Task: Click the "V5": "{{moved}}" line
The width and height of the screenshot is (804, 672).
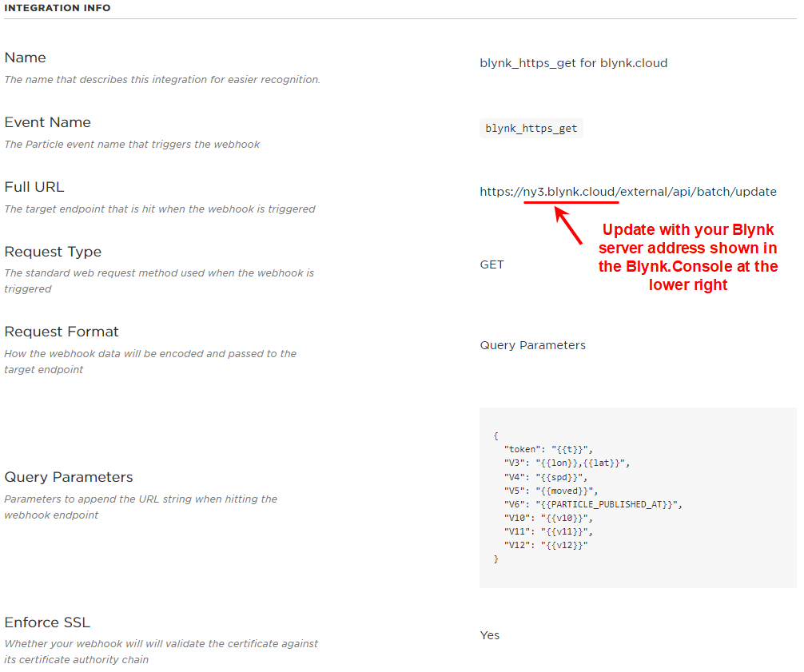Action: click(551, 491)
